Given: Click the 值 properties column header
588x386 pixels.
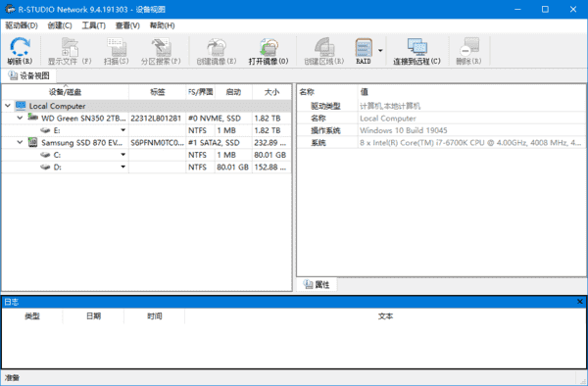Looking at the screenshot, I should [x=471, y=92].
